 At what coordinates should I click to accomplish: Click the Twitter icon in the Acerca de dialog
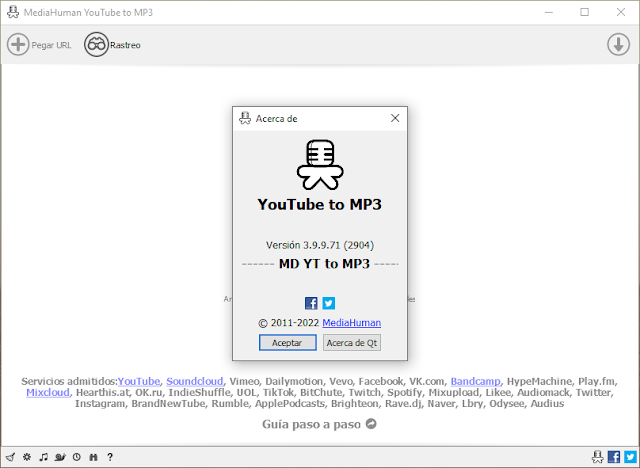coord(329,303)
